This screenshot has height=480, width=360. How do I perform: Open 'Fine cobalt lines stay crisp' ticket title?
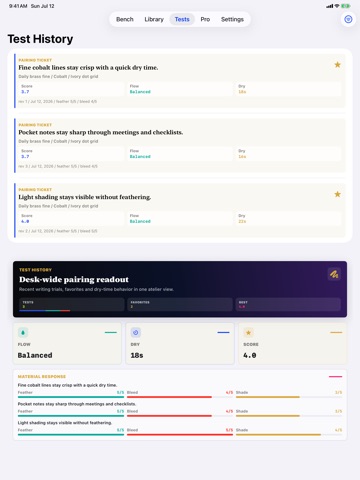click(x=88, y=68)
